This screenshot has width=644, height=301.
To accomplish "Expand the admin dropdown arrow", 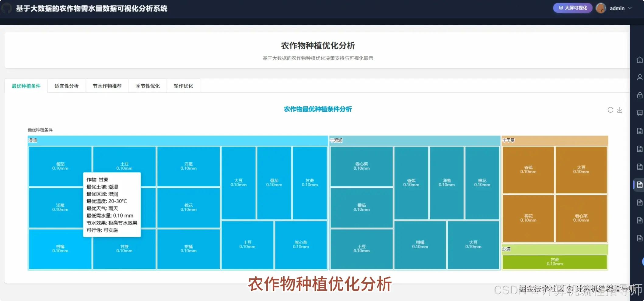I will tap(630, 8).
